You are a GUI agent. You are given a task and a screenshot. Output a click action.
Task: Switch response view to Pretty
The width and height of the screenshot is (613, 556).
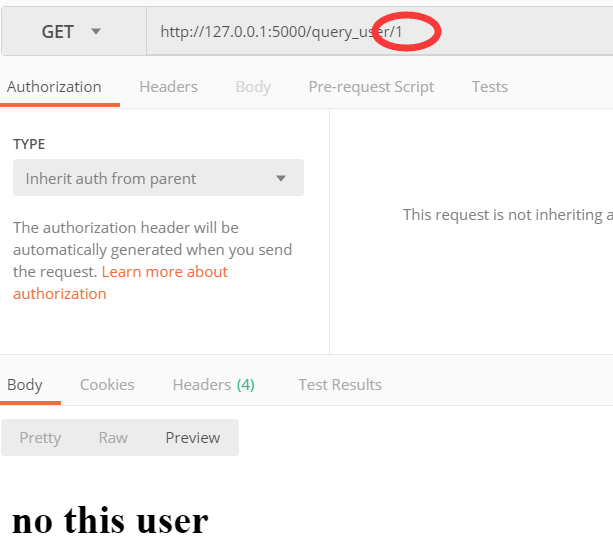pos(40,438)
